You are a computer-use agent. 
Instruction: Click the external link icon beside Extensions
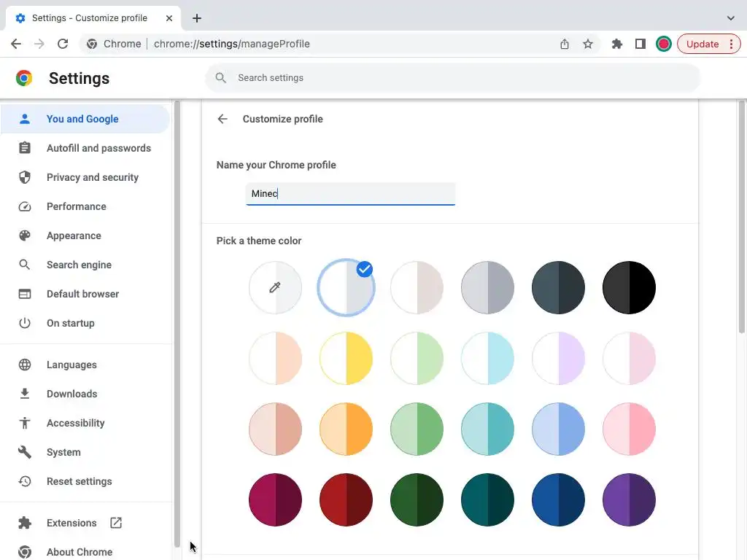(116, 523)
